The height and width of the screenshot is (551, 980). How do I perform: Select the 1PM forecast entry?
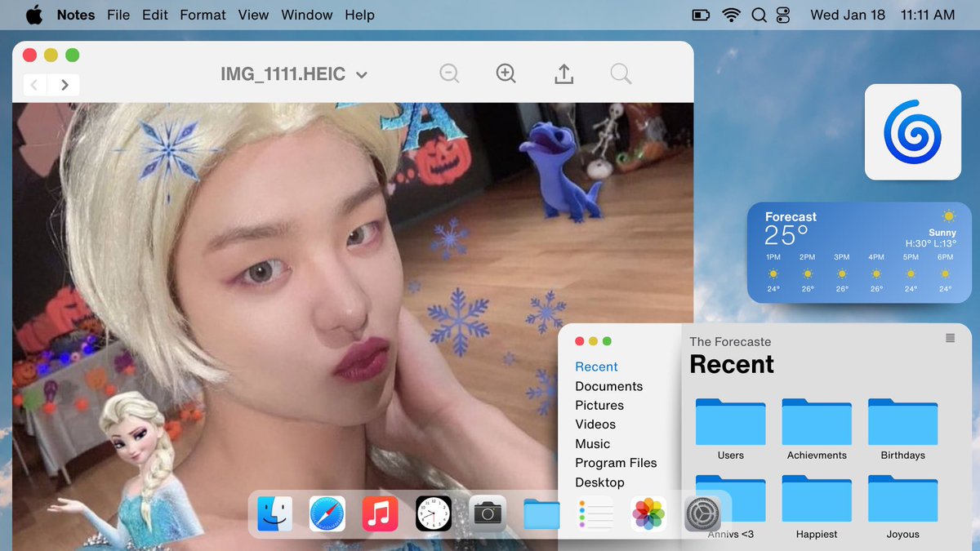click(x=773, y=273)
